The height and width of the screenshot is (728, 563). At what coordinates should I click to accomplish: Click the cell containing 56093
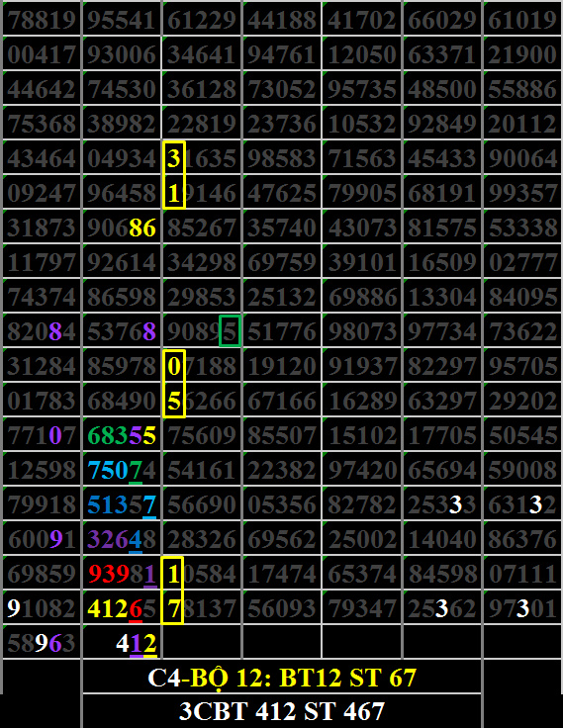click(x=282, y=608)
